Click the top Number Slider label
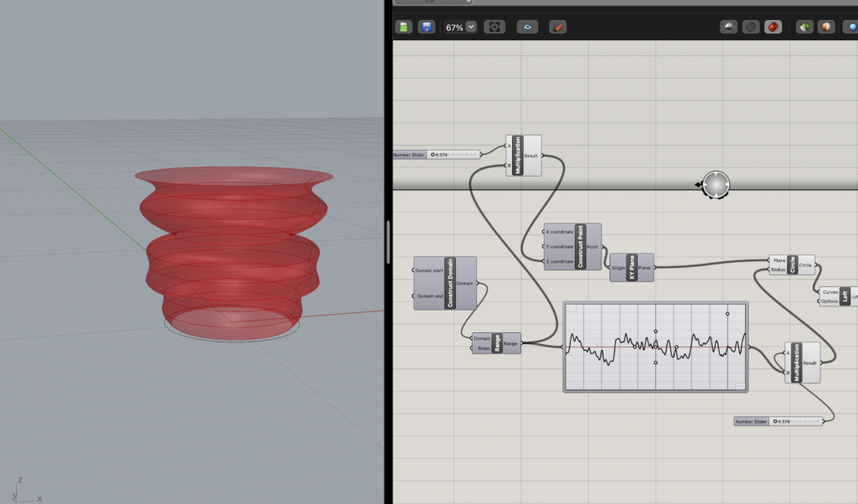Viewport: 858px width, 504px height. [x=409, y=155]
